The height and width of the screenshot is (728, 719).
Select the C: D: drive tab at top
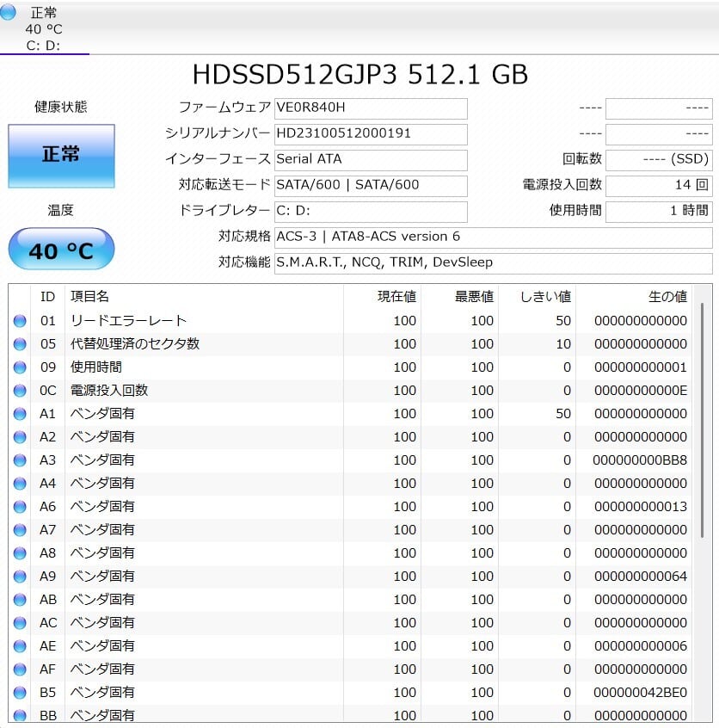(43, 29)
